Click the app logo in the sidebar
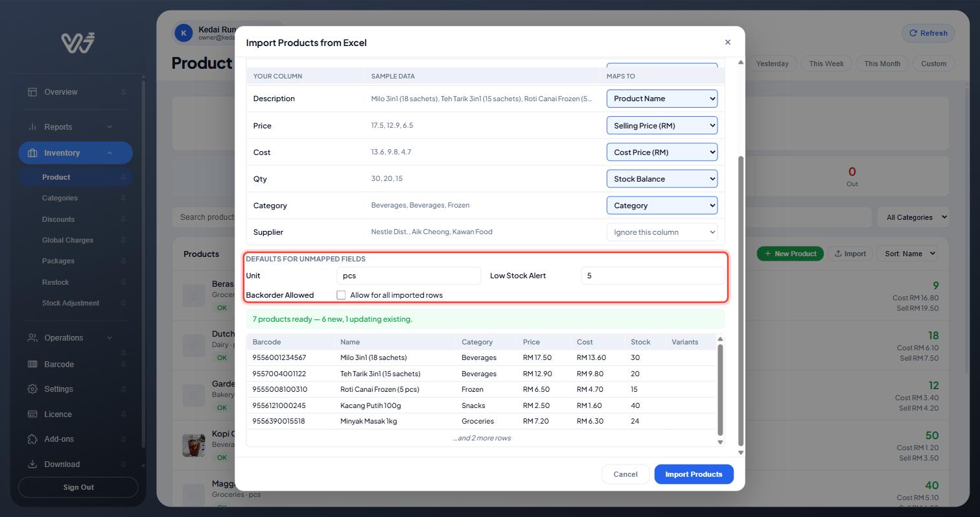Image resolution: width=980 pixels, height=517 pixels. [x=78, y=42]
